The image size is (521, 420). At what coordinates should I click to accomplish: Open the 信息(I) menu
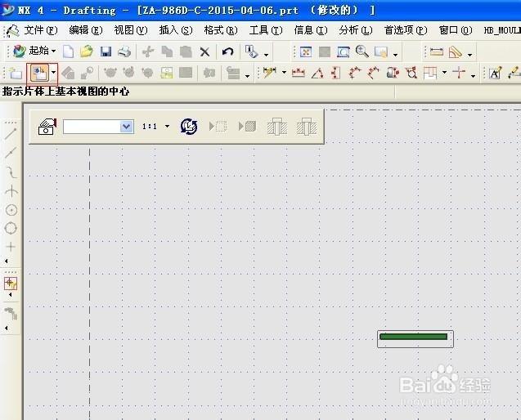(x=311, y=30)
